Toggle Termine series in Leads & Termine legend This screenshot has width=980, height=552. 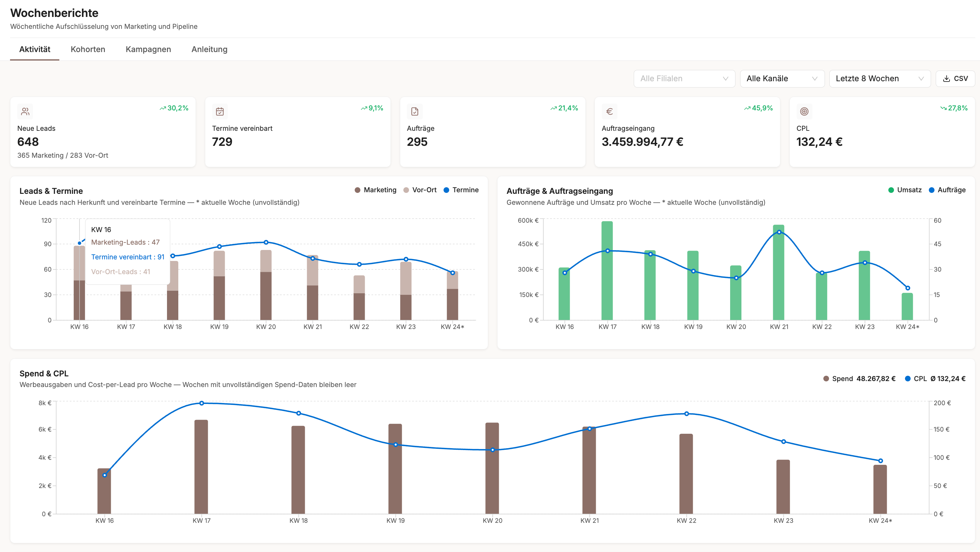tap(461, 190)
